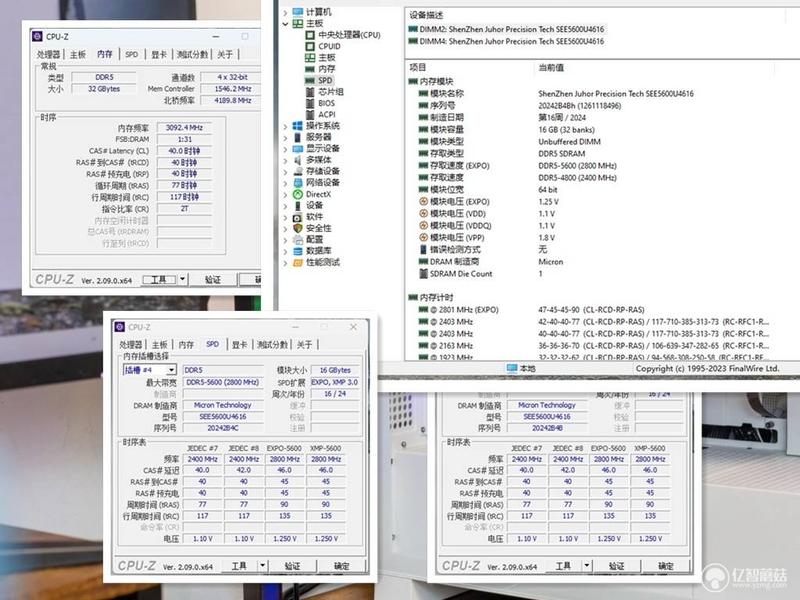Click the CPU-Z app icon in the memory-timings window title bar
Image resolution: width=800 pixels, height=600 pixels.
(37, 36)
